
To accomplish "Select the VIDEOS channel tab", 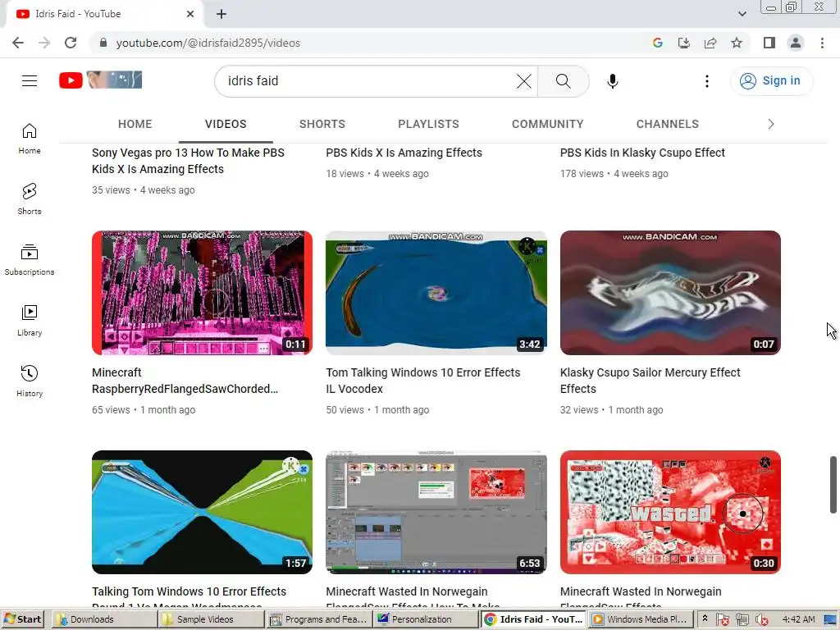I will click(x=226, y=125).
